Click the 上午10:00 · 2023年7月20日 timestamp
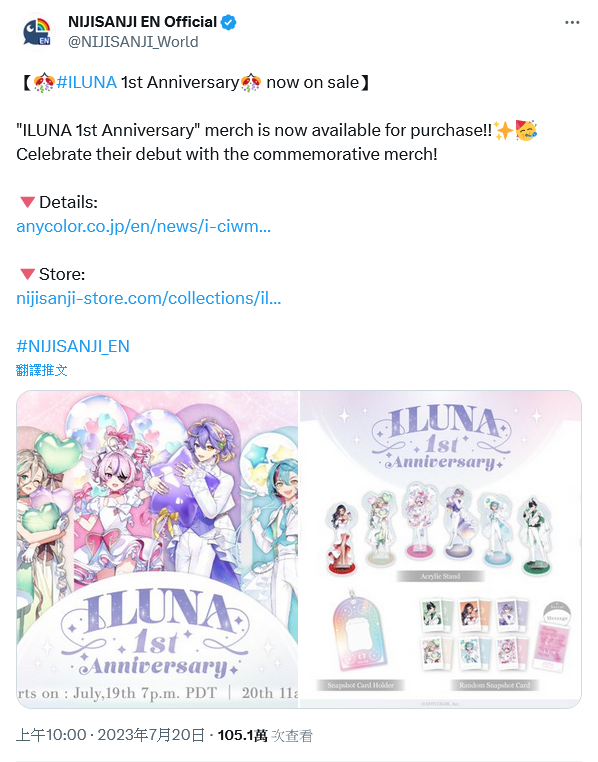The height and width of the screenshot is (762, 598). pyautogui.click(x=110, y=735)
